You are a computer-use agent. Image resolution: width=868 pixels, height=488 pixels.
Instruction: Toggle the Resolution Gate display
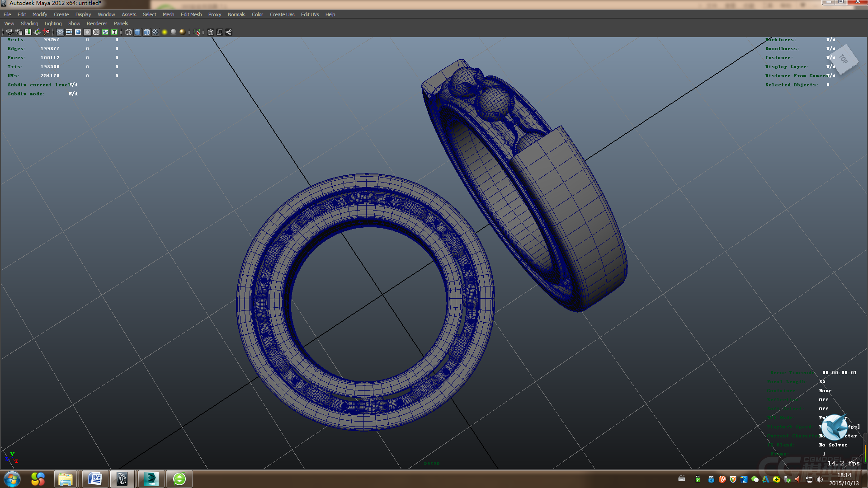click(x=78, y=32)
